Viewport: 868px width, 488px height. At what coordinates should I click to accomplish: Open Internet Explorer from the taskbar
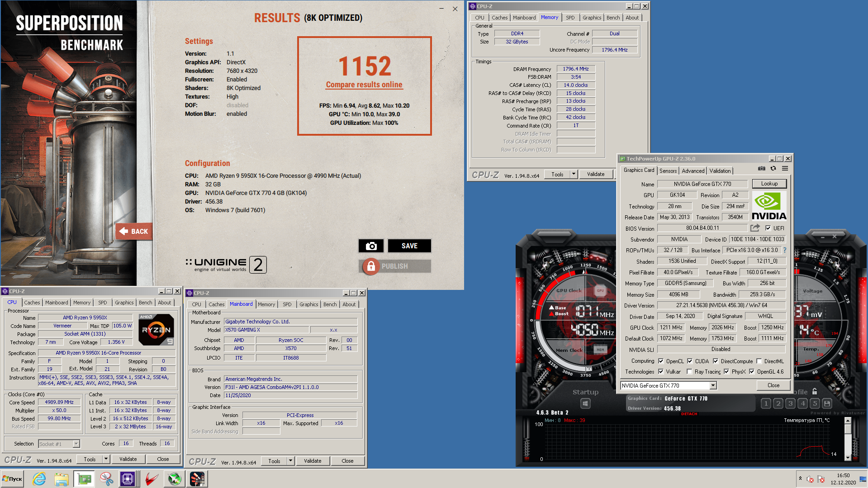pos(39,479)
